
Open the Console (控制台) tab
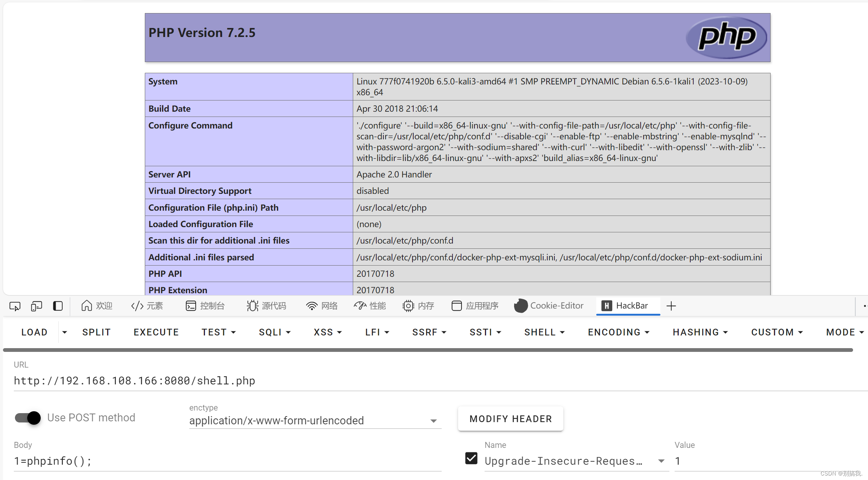click(205, 306)
